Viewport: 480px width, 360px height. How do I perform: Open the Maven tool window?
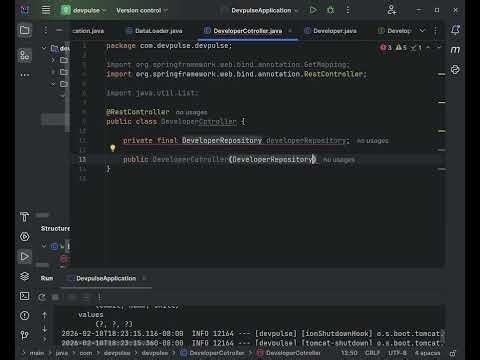coord(455,50)
